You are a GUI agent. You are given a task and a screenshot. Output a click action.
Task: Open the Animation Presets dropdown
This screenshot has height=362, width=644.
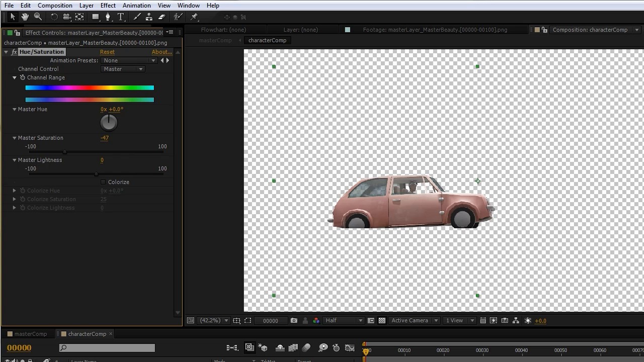tap(129, 60)
